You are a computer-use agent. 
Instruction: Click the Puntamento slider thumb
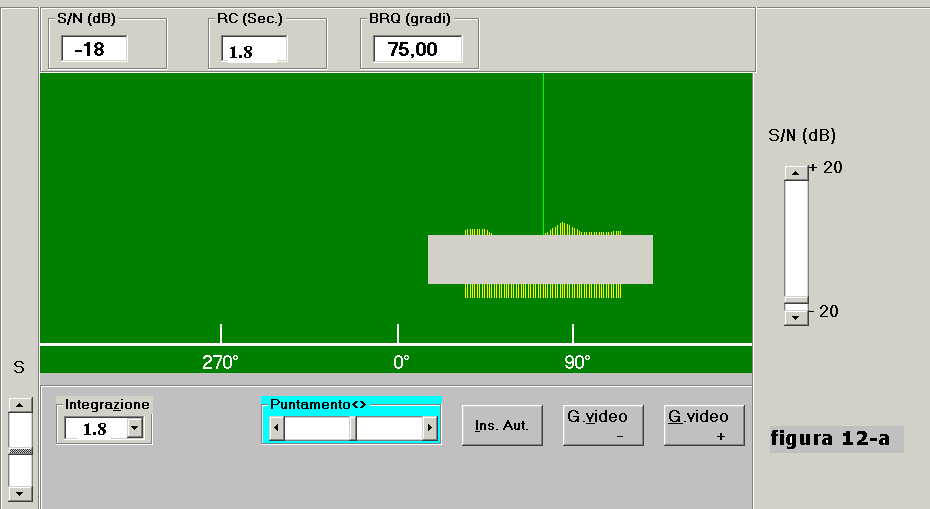tap(353, 428)
